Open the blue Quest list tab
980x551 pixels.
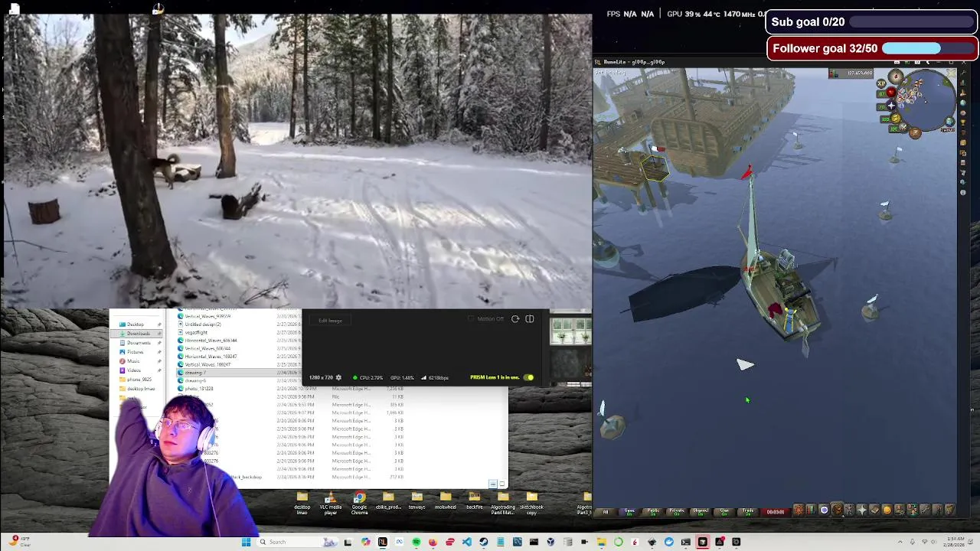tap(824, 510)
